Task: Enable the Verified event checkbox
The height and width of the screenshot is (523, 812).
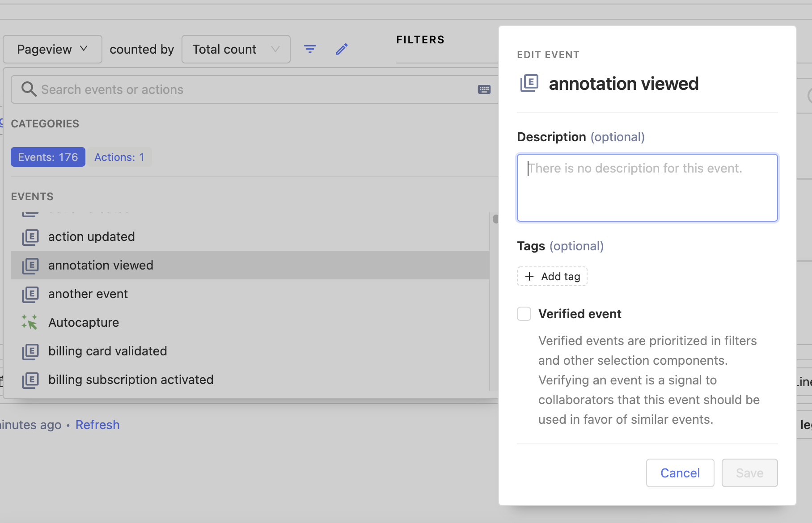Action: (x=524, y=314)
